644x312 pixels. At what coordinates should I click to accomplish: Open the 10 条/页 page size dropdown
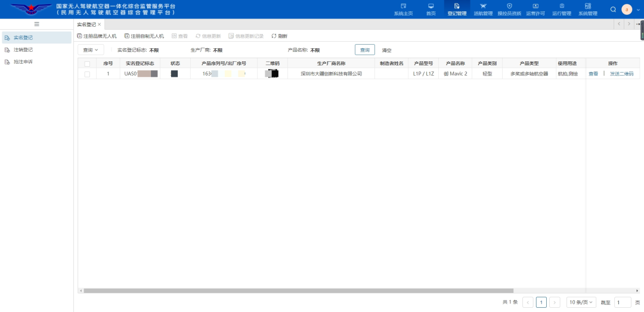click(x=581, y=302)
